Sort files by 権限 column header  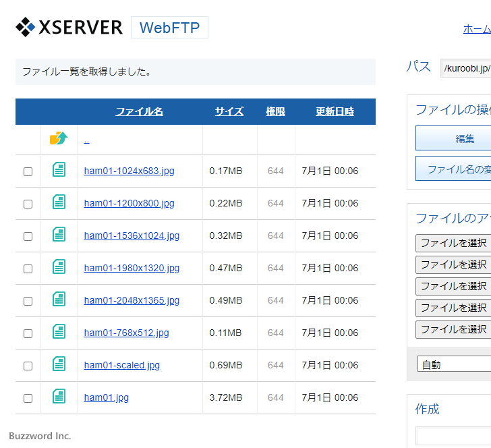[275, 111]
